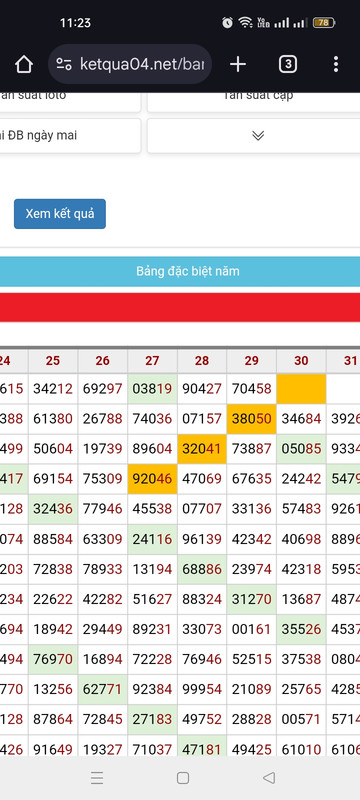Click cell 19739
This screenshot has width=360, height=800.
pos(102,449)
